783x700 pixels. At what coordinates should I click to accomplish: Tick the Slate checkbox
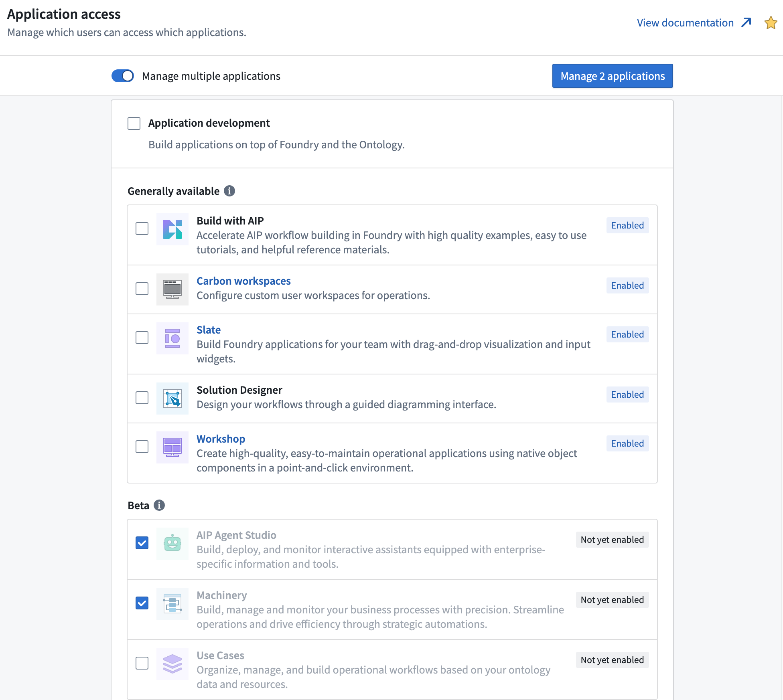coord(142,338)
